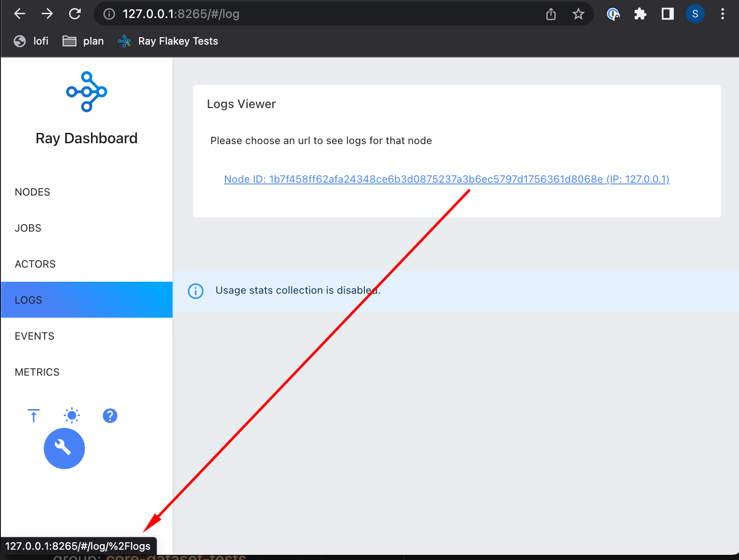Open the profile avatar labeled S
The width and height of the screenshot is (739, 560).
click(x=695, y=14)
